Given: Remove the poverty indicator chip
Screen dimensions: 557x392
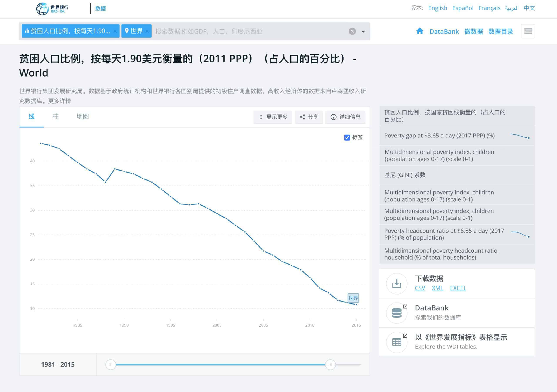Looking at the screenshot, I should pos(115,31).
